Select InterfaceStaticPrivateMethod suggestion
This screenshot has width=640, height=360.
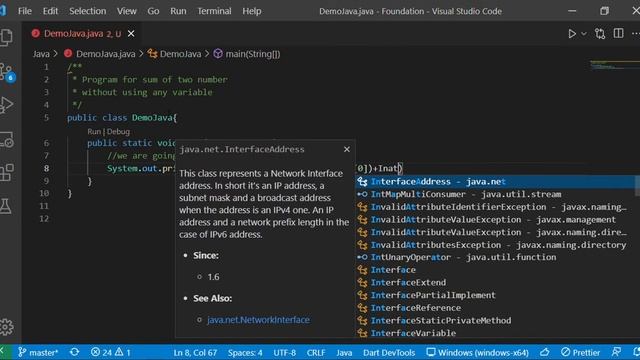point(496,320)
